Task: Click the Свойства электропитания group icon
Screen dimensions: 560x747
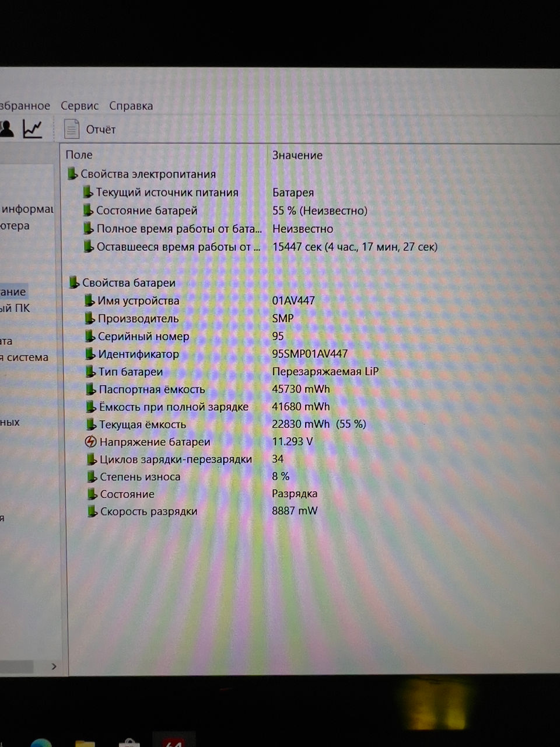Action: coord(72,173)
